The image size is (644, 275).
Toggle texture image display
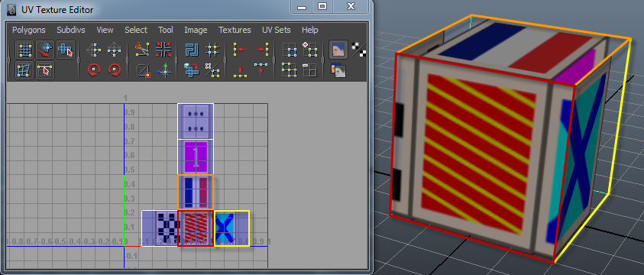click(338, 50)
